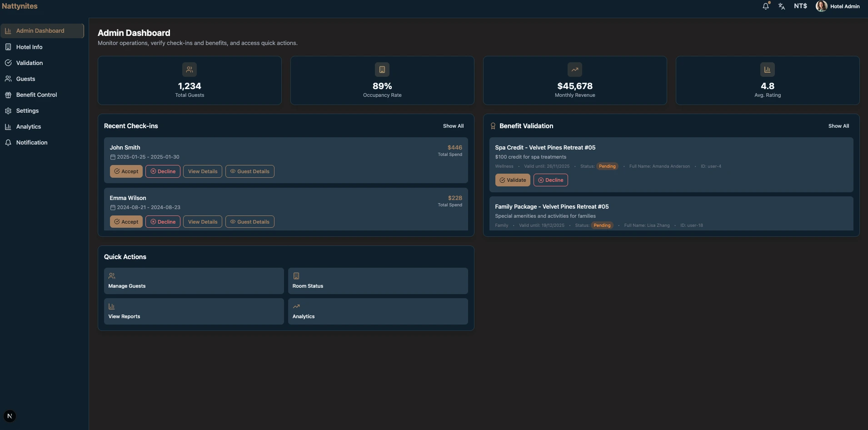Select the Benefit Control sidebar icon
868x430 pixels.
point(9,95)
